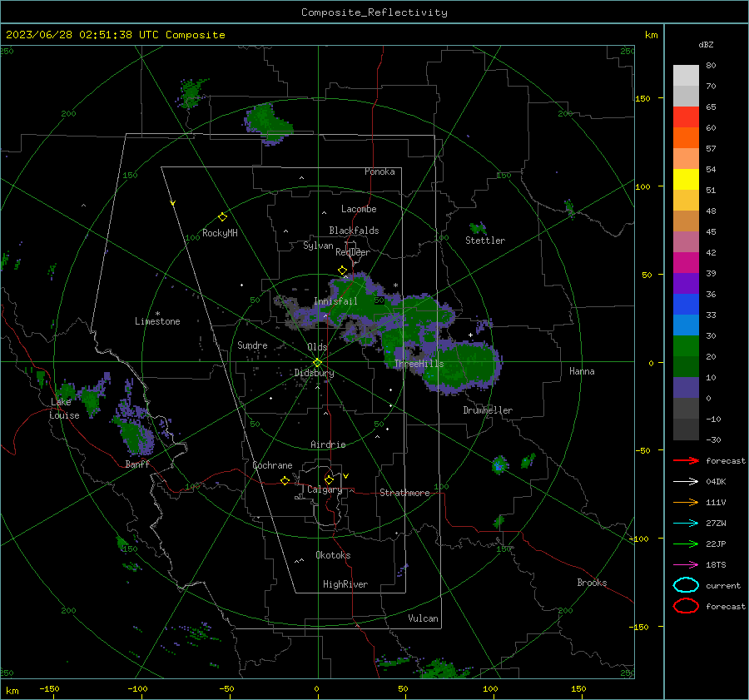The image size is (749, 700).
Task: Select the red swatch in dBZ legend
Action: (x=686, y=117)
